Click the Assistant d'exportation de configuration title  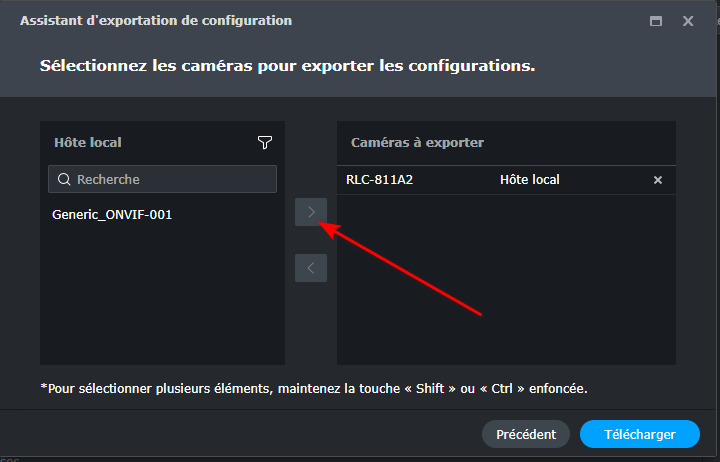156,21
